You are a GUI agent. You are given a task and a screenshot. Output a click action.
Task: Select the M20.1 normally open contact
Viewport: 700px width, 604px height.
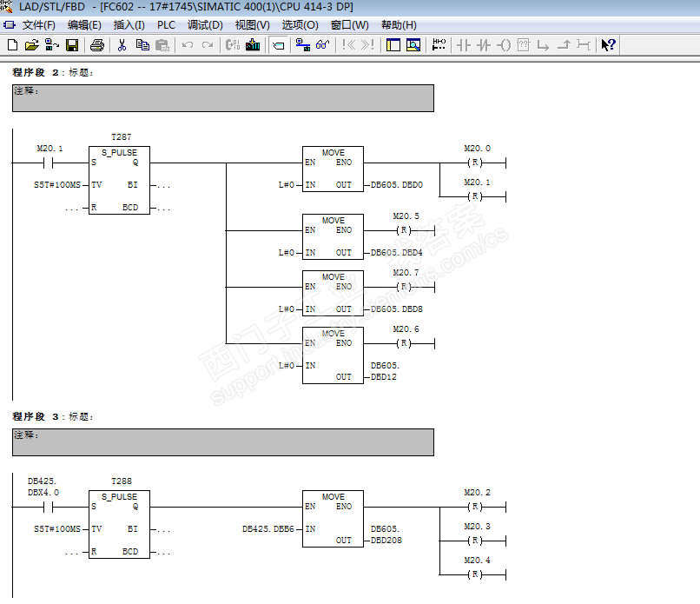click(x=50, y=163)
